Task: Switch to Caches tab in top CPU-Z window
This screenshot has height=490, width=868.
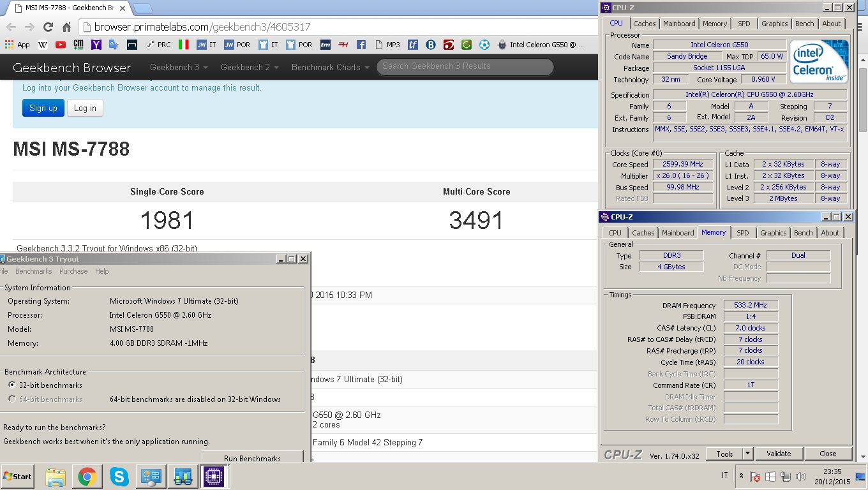Action: tap(644, 24)
